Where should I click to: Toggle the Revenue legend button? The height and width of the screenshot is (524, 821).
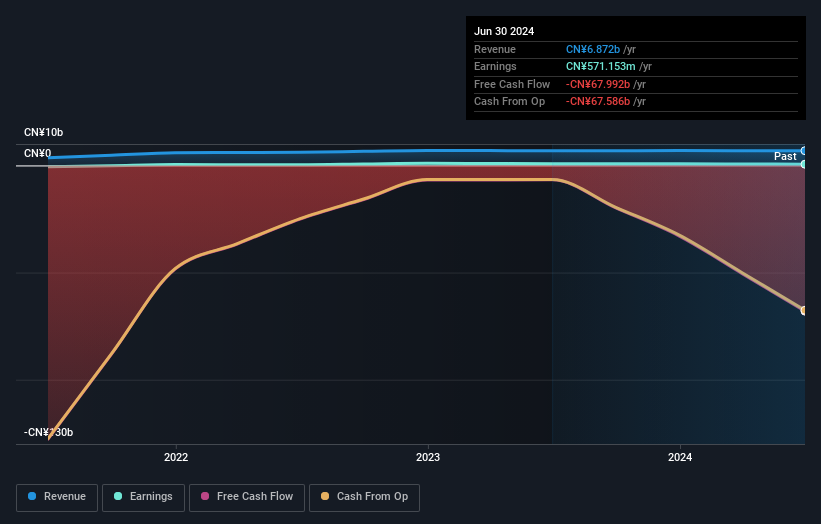tap(57, 497)
